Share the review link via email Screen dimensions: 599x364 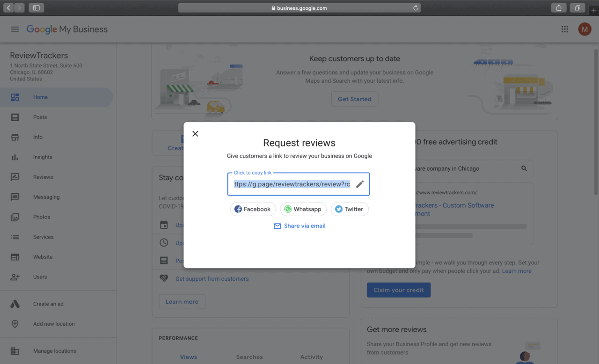point(299,226)
